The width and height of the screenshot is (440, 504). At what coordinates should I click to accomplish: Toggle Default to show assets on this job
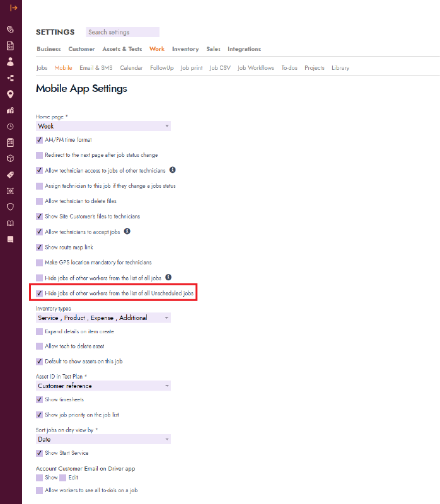coord(39,361)
